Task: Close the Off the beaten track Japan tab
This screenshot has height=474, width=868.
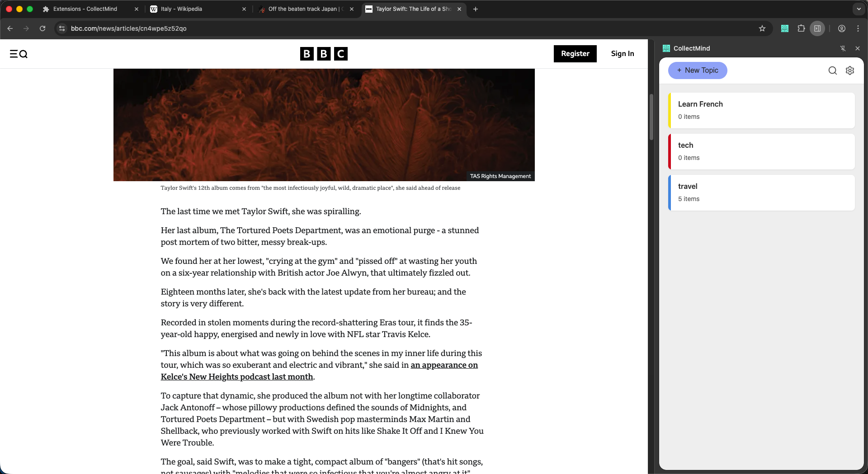Action: click(x=352, y=9)
